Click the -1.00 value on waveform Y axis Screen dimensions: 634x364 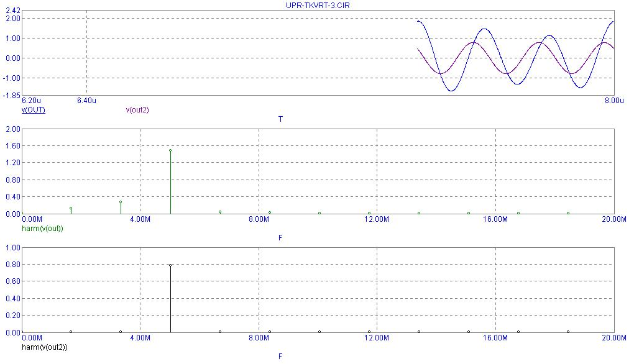pos(11,78)
